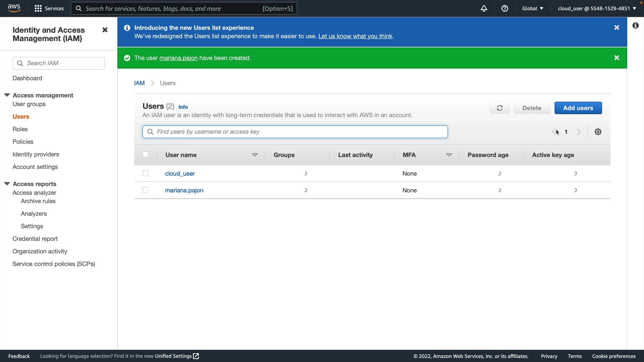Click the Add users button
The image size is (644, 362).
(x=578, y=108)
